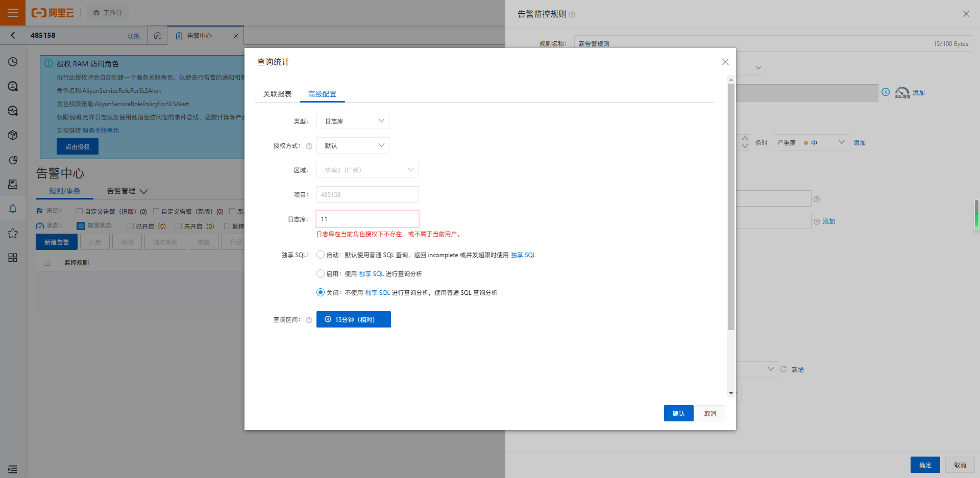The image size is (980, 478).
Task: Open the hamburger menu at top left
Action: pos(13,13)
